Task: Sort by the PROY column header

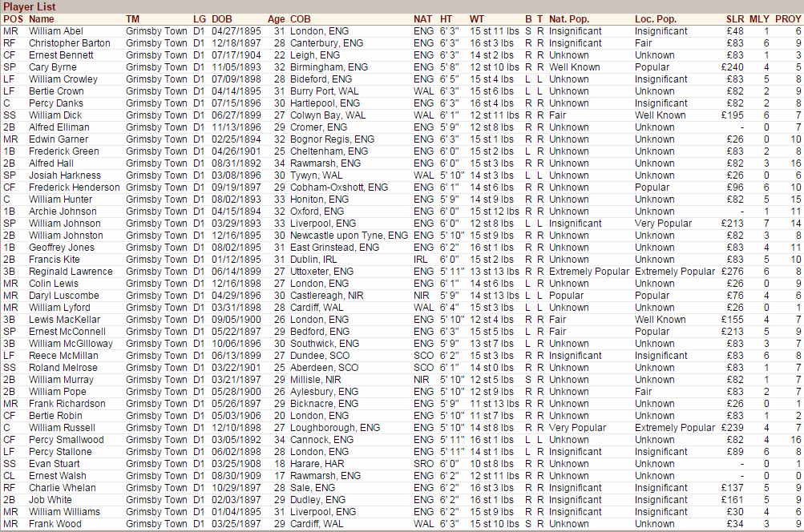Action: (788, 19)
